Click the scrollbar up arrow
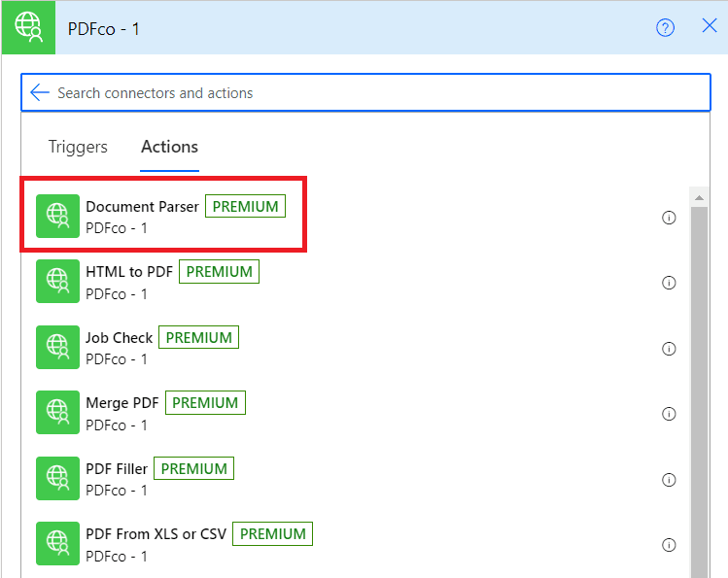The height and width of the screenshot is (578, 728). click(698, 197)
